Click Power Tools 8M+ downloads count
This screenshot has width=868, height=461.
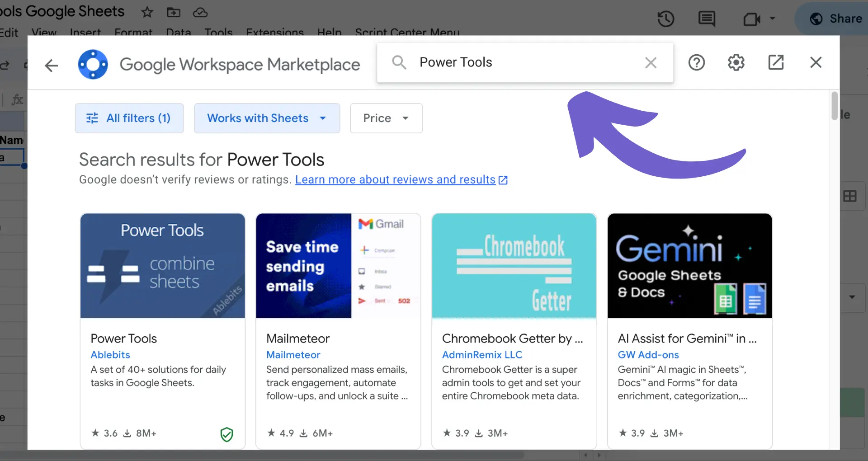click(140, 433)
